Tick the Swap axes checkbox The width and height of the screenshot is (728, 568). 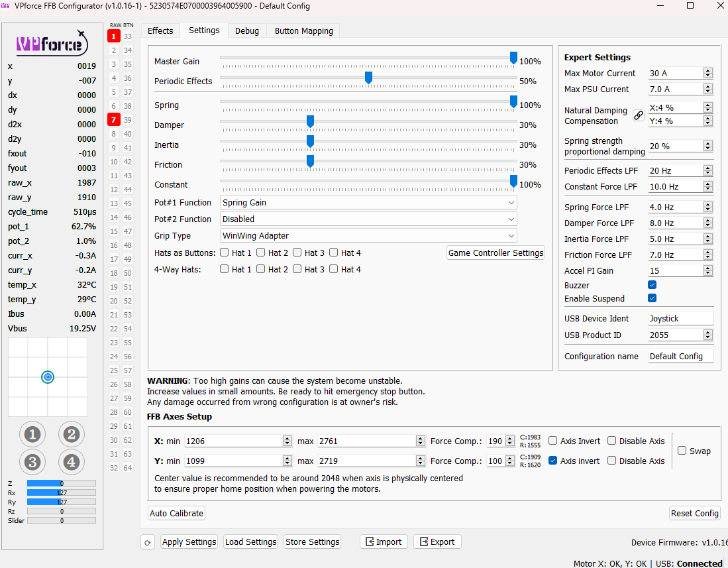pyautogui.click(x=682, y=451)
